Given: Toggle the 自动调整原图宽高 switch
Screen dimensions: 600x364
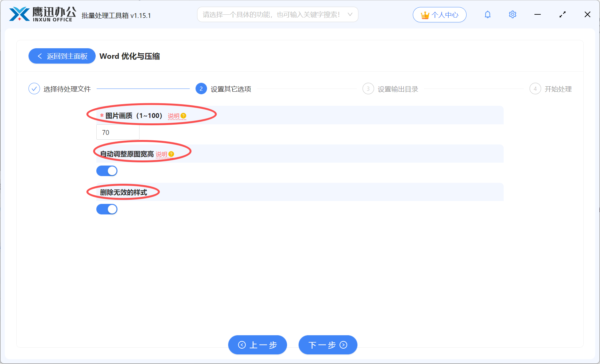Looking at the screenshot, I should coord(107,171).
